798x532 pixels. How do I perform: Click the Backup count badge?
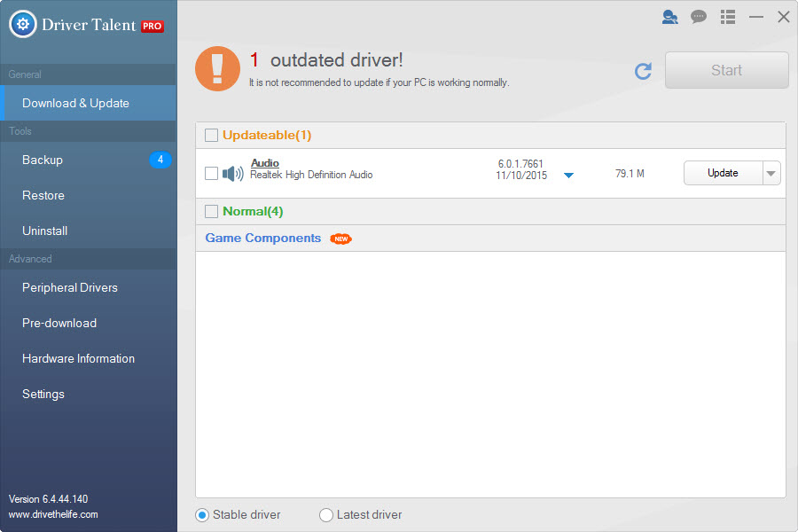160,160
